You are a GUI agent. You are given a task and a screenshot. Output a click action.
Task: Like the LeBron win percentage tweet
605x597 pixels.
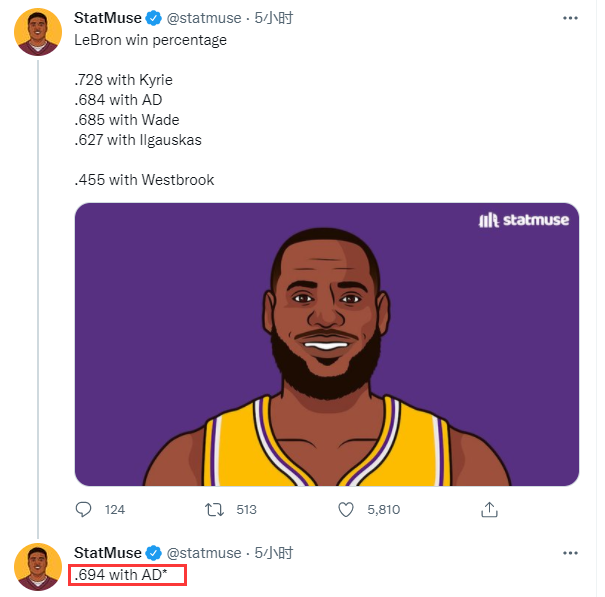[346, 510]
